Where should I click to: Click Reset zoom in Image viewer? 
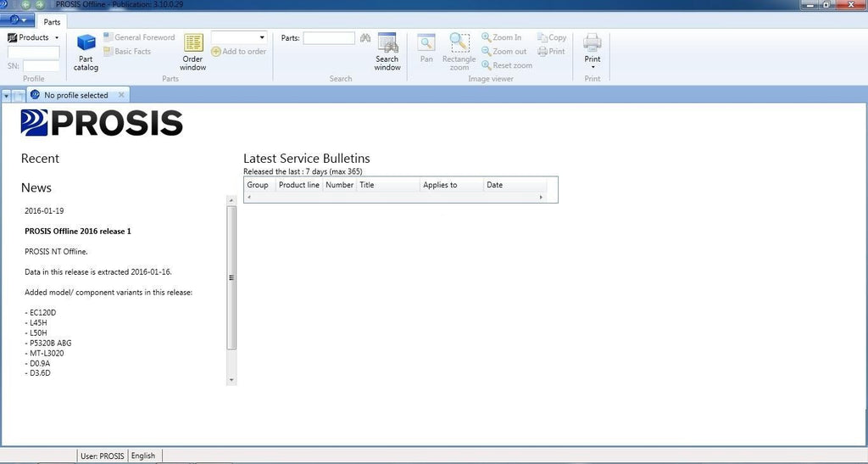[x=506, y=65]
